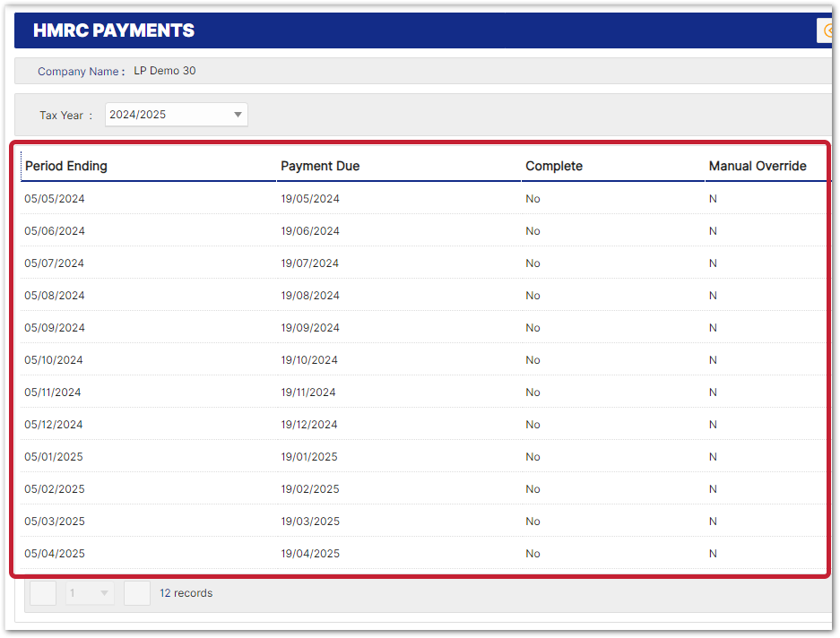Open the Tax Year dropdown
The image size is (840, 638).
click(176, 115)
